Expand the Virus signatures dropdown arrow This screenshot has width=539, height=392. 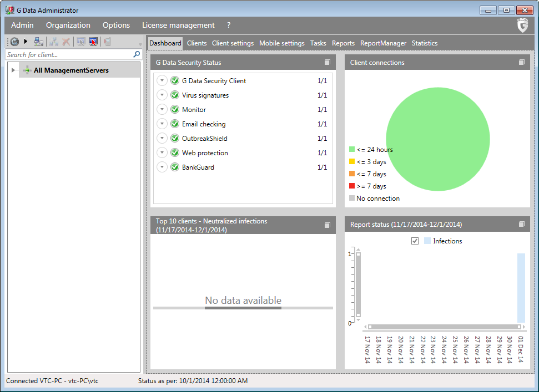pos(162,95)
